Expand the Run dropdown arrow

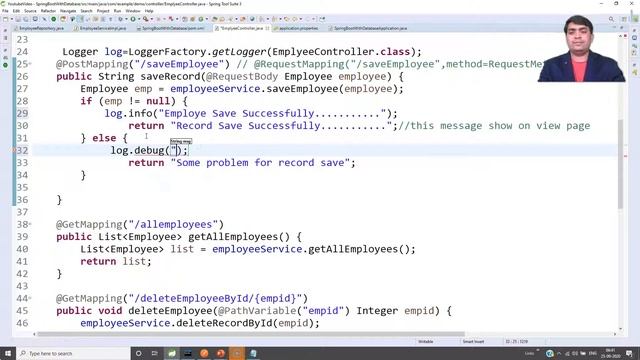point(138,19)
